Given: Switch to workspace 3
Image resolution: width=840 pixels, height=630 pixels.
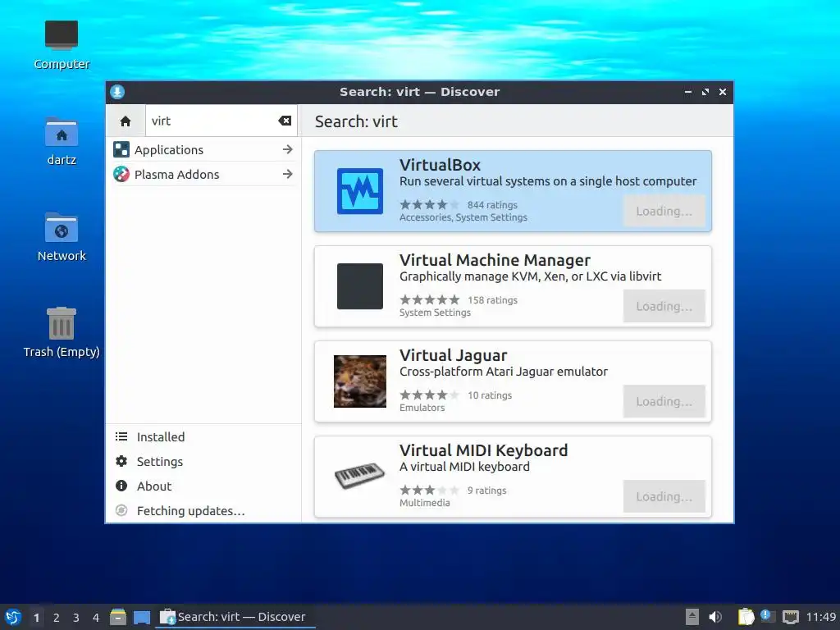Looking at the screenshot, I should tap(76, 618).
